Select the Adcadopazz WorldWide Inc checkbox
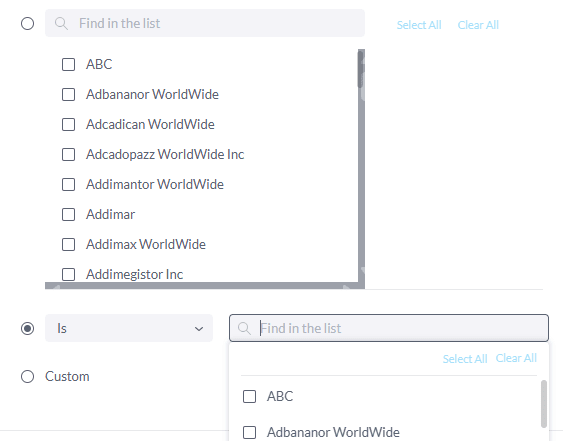 (x=68, y=155)
